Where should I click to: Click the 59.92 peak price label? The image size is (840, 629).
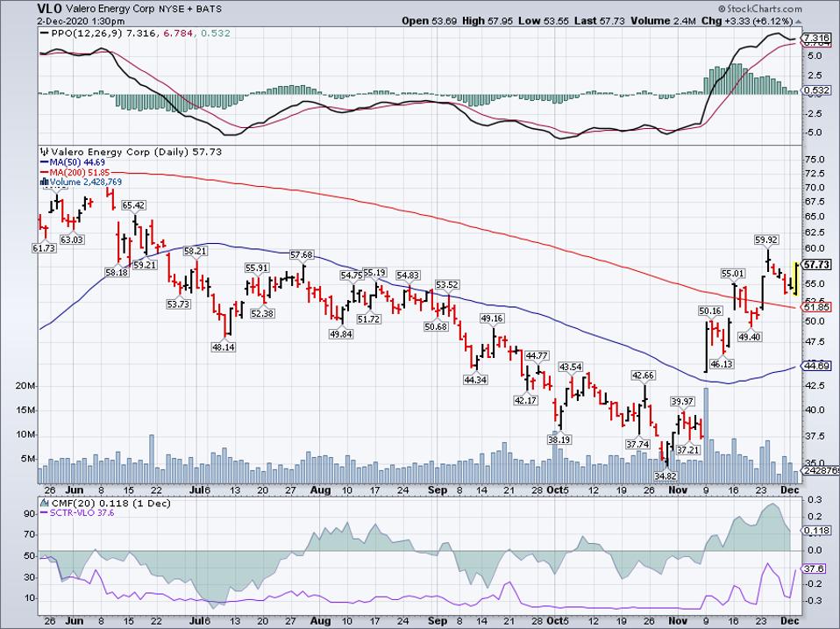[x=766, y=240]
